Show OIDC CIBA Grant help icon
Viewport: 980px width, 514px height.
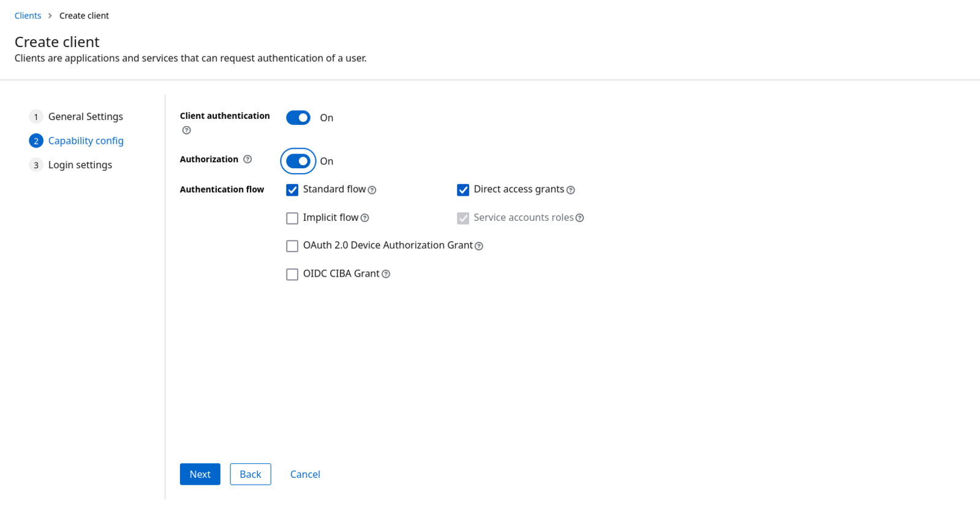click(386, 274)
